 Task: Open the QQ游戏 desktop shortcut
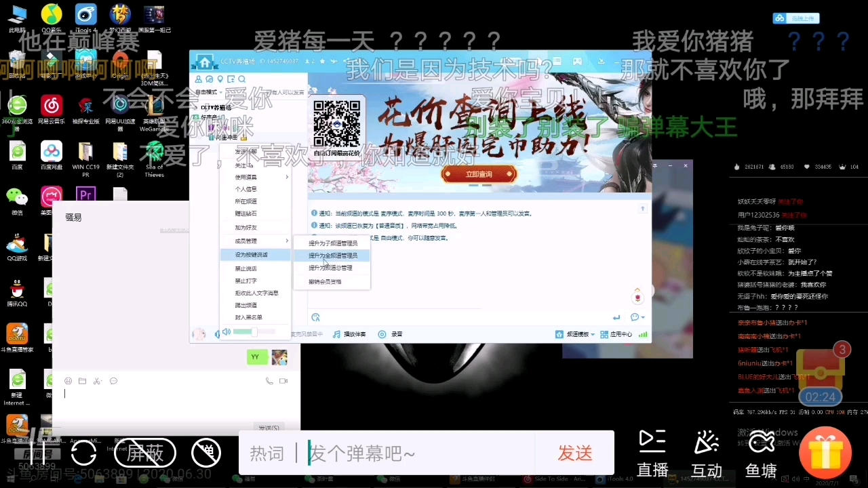coord(17,247)
